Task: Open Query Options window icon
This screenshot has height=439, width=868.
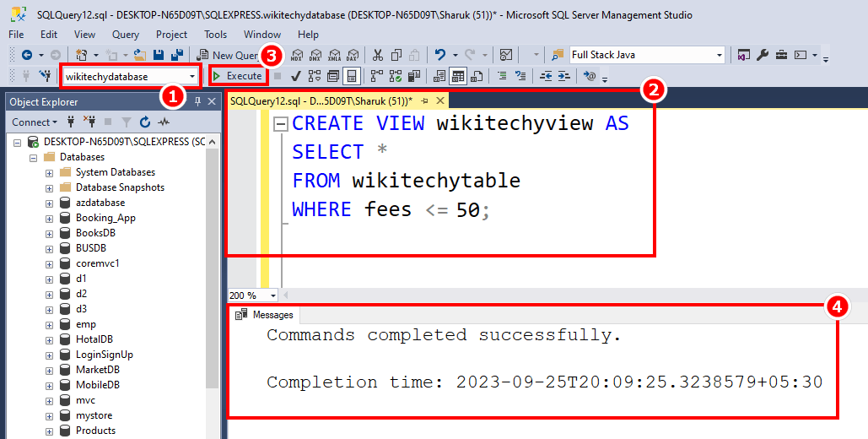Action: (x=333, y=76)
